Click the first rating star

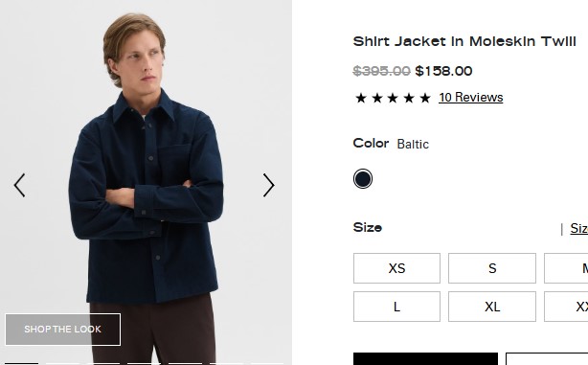click(x=361, y=98)
